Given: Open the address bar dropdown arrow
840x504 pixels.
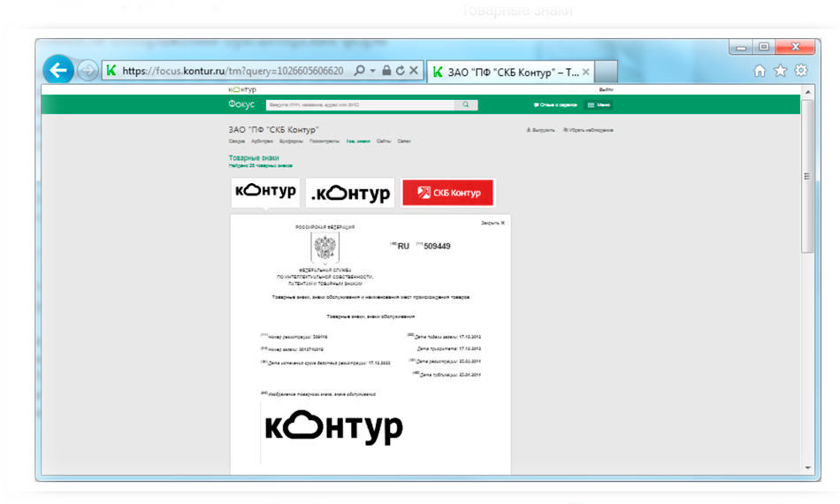Looking at the screenshot, I should (372, 70).
